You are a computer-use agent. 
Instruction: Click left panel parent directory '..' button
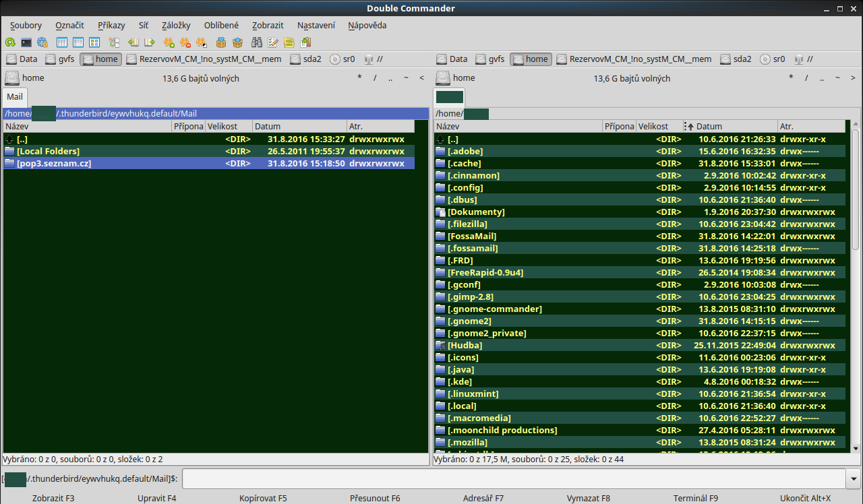point(390,78)
